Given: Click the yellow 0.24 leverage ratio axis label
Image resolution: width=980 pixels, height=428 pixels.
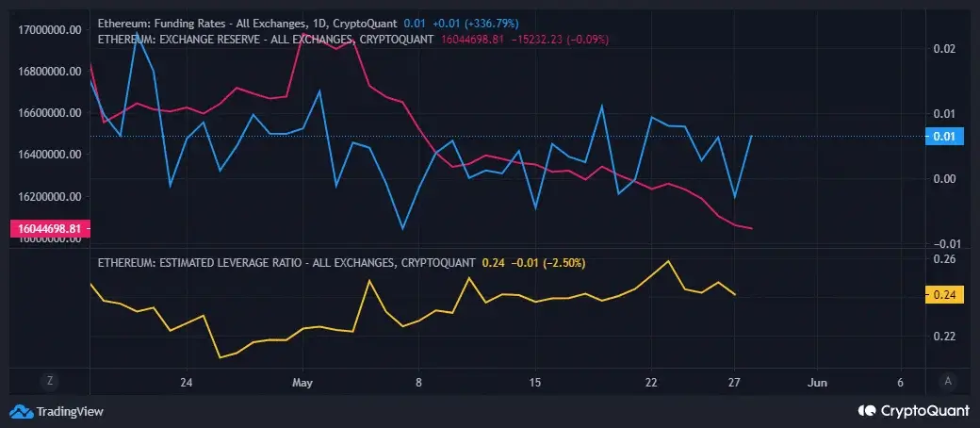Looking at the screenshot, I should (944, 295).
